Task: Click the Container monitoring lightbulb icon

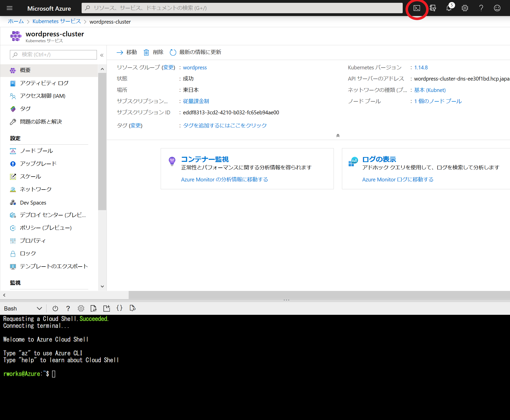Action: (172, 162)
